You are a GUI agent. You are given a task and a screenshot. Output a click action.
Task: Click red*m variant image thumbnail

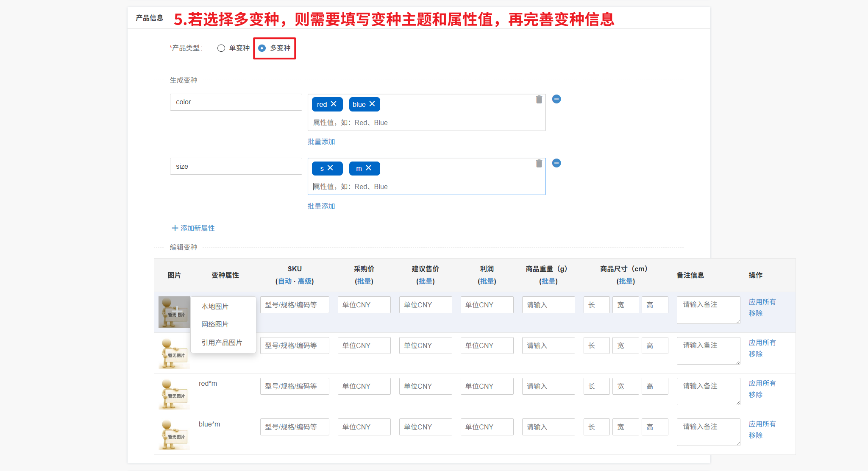pos(174,394)
